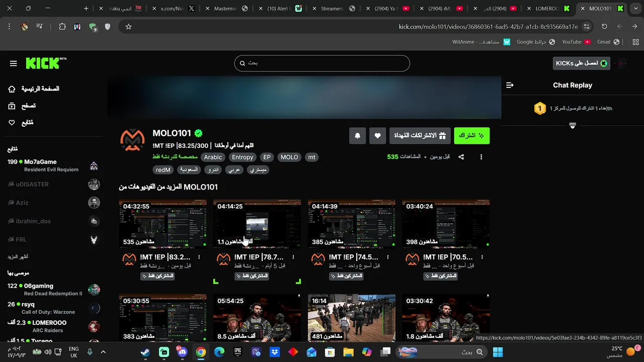Click the green subscribe button
Screen dimensions: 644x362
pos(472,136)
